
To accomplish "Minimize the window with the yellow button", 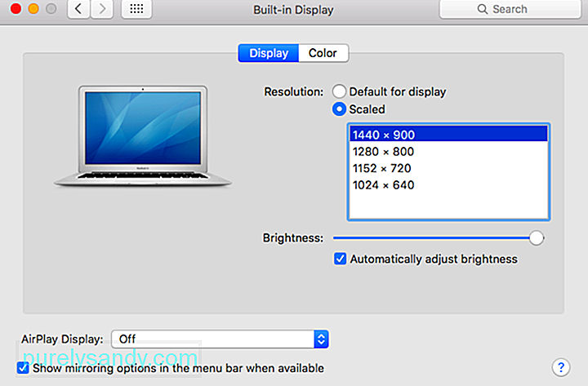I will pyautogui.click(x=33, y=8).
